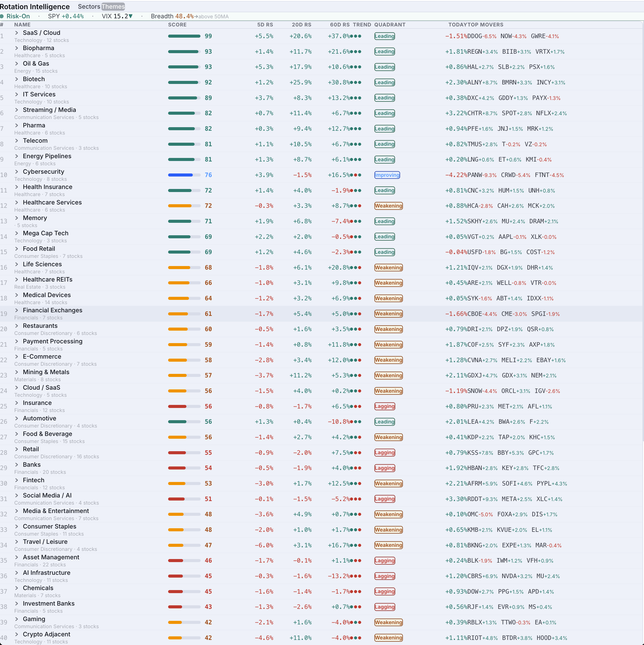This screenshot has width=644, height=645.
Task: Click the trend dots for Chemicals
Action: (356, 591)
